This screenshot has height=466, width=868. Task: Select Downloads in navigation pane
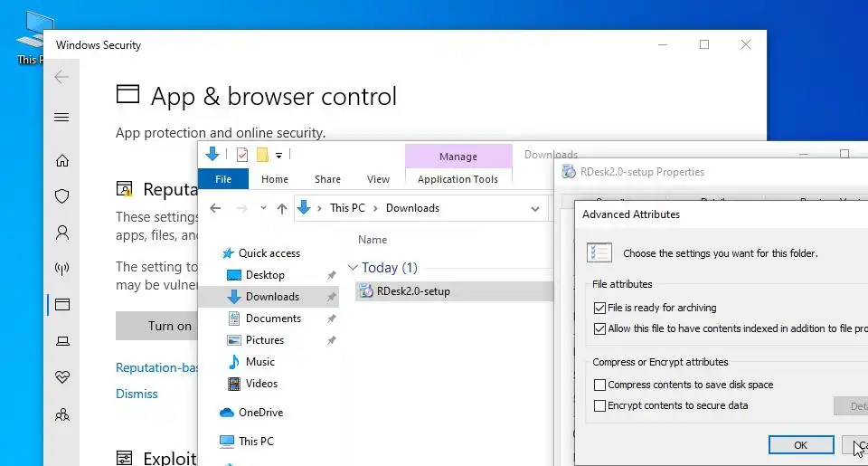tap(269, 297)
